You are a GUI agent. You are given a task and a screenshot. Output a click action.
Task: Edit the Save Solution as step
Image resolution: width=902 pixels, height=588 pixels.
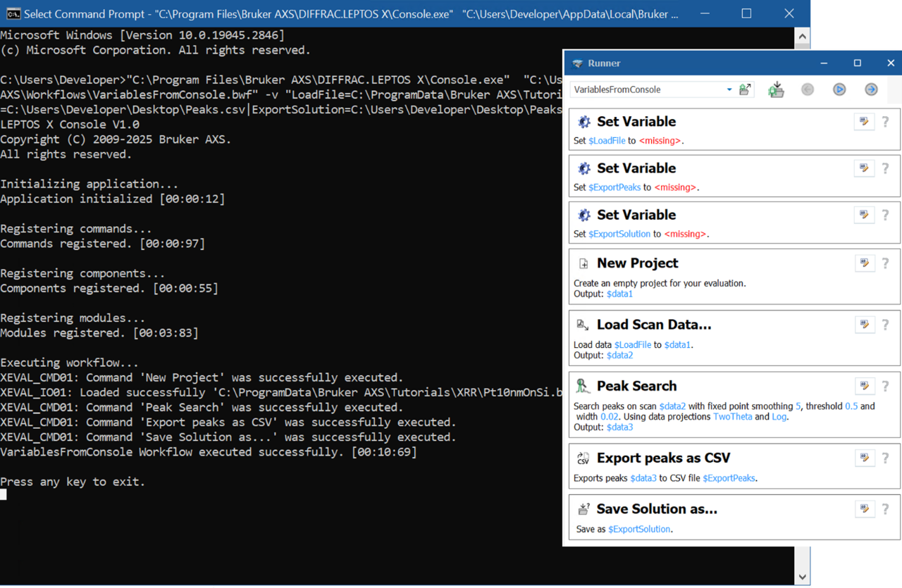click(x=864, y=508)
